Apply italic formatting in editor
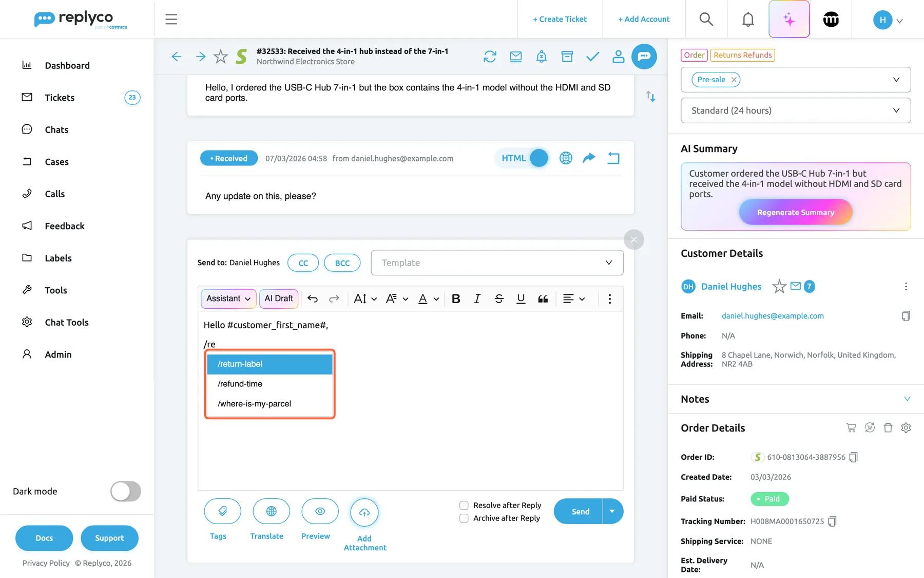 tap(477, 299)
